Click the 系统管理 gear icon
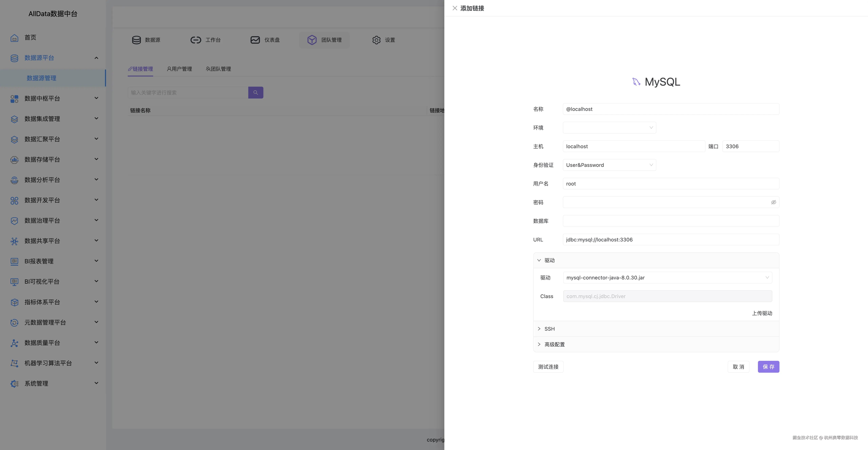868x450 pixels. click(14, 384)
